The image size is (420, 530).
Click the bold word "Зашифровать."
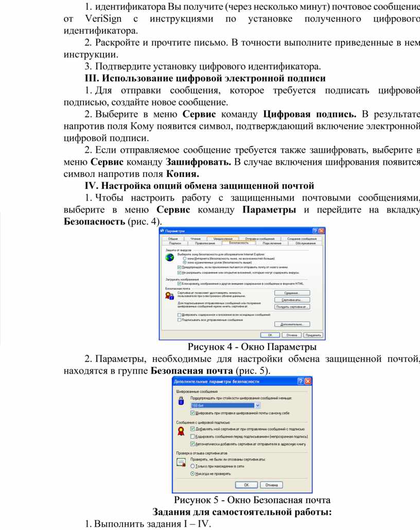coord(199,162)
